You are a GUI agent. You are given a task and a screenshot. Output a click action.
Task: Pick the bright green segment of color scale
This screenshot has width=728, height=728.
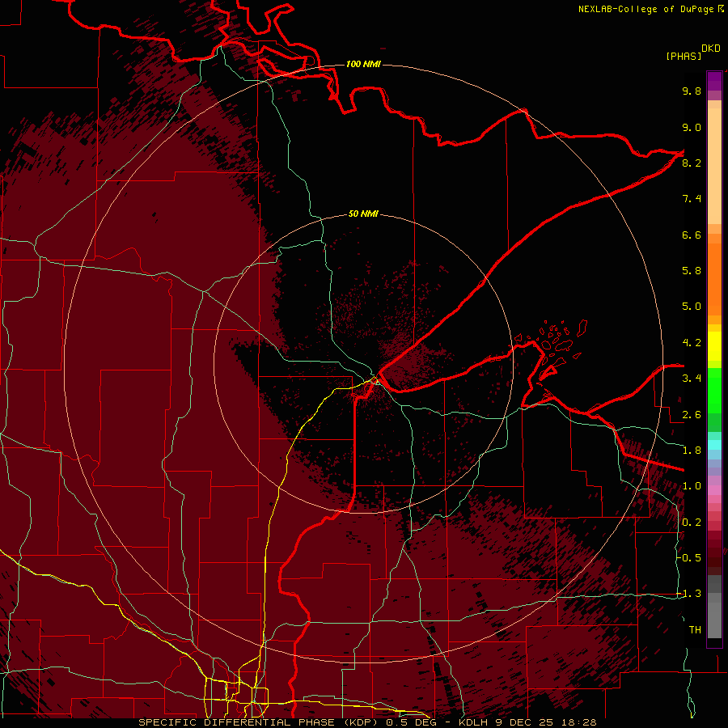point(714,391)
